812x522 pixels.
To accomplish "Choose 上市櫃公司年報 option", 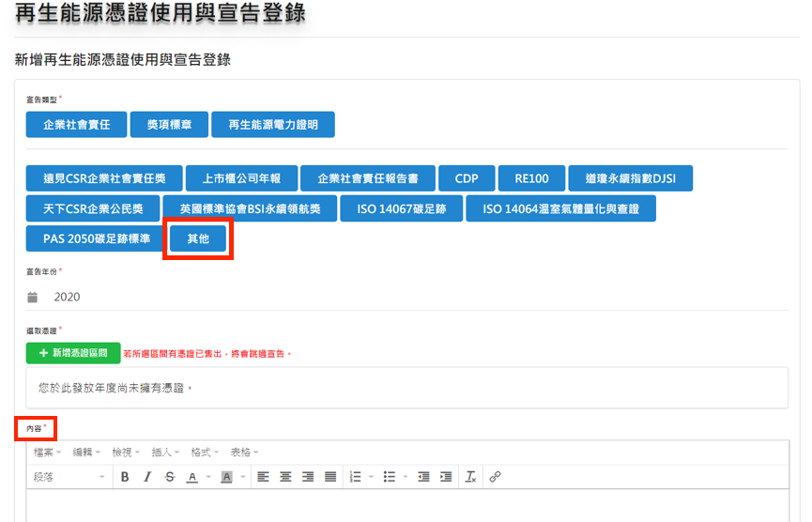I will [242, 178].
